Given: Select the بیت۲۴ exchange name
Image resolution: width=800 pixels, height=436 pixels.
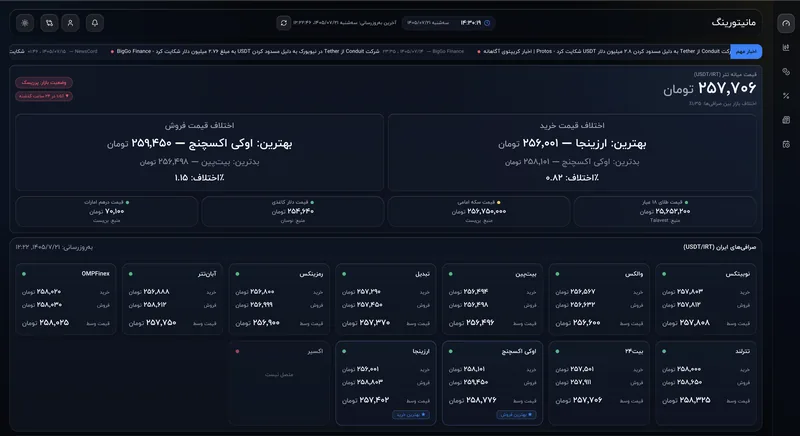Looking at the screenshot, I should (x=634, y=351).
